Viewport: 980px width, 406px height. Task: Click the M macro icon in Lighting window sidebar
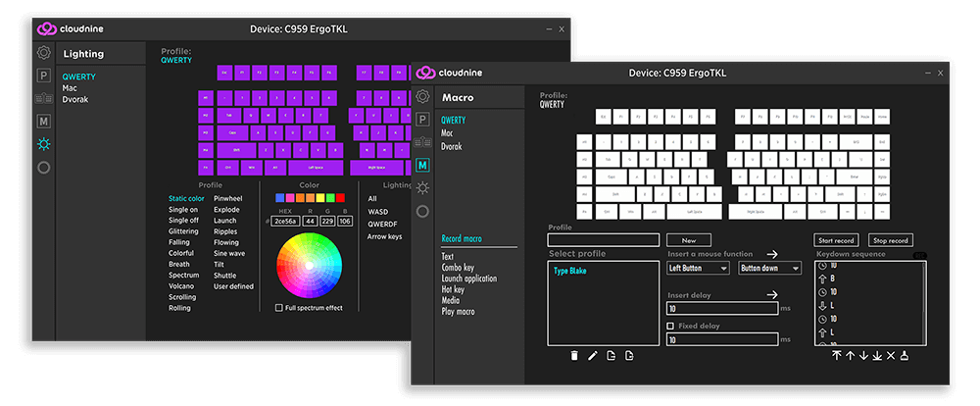pos(44,121)
